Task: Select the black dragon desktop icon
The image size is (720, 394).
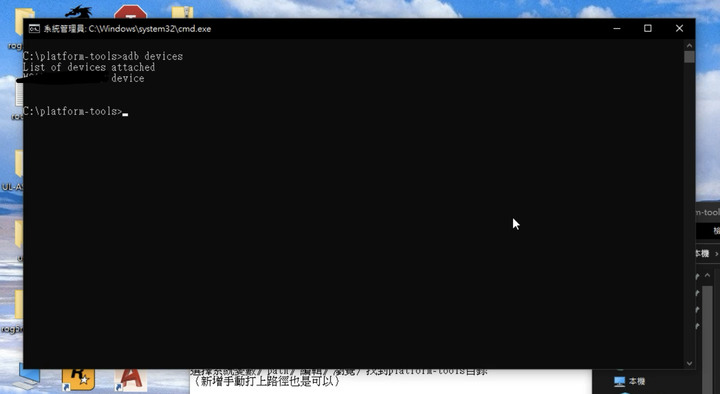Action: 79,12
